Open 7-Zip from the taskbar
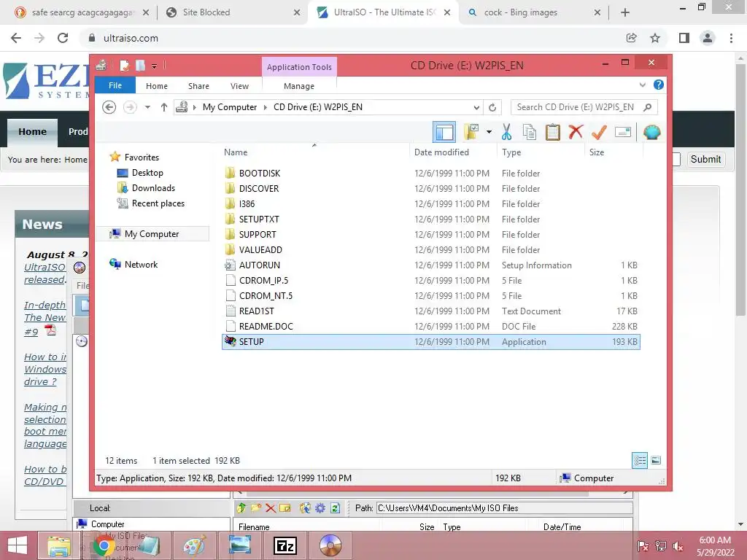The image size is (747, 560). click(x=285, y=545)
